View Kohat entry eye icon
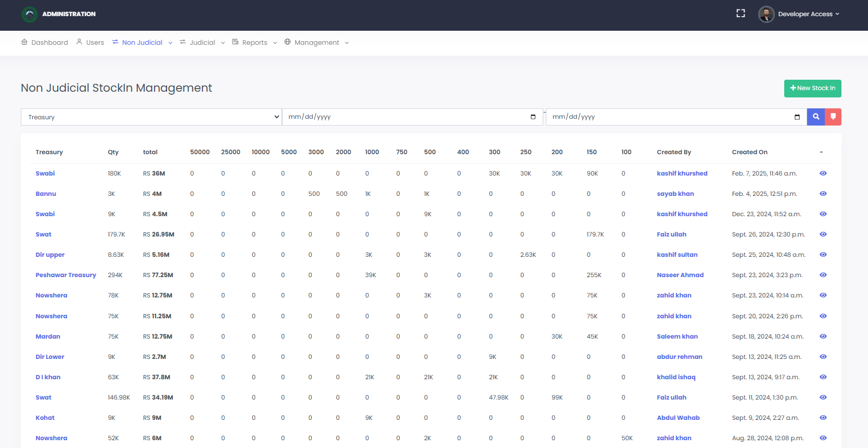This screenshot has height=448, width=868. 823,418
